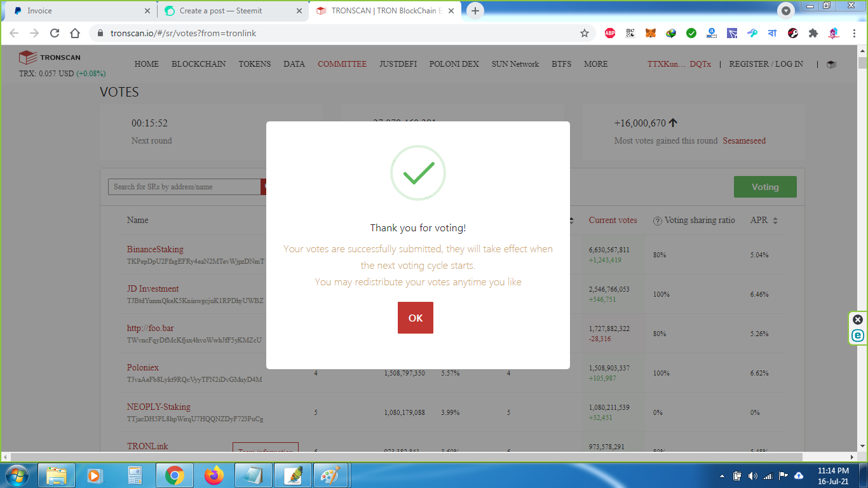This screenshot has width=868, height=488.
Task: Click the vertical scrollbar up arrow
Action: [x=862, y=51]
